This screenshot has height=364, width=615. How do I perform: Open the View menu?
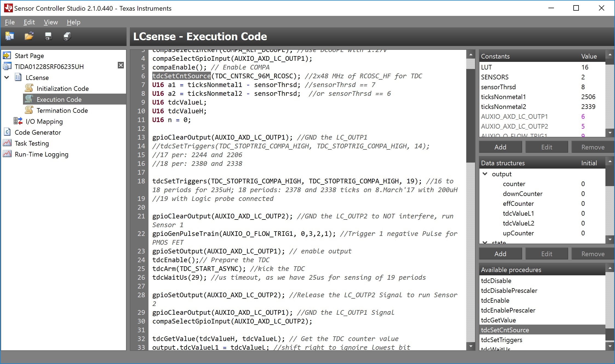pos(51,22)
